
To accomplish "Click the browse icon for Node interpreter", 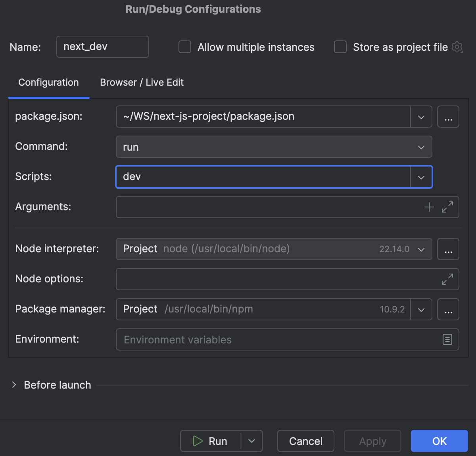I will (x=448, y=249).
